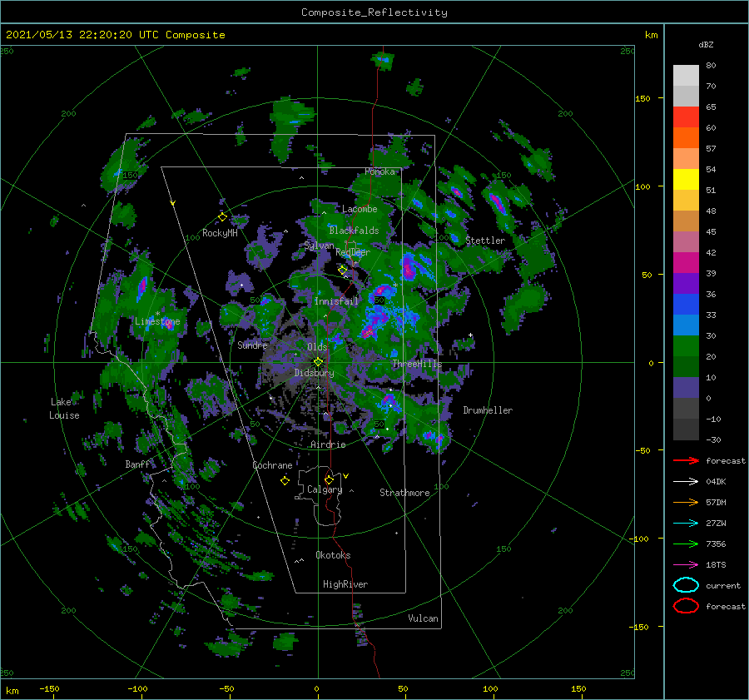
Task: Click the Limestone label
Action: click(x=157, y=321)
